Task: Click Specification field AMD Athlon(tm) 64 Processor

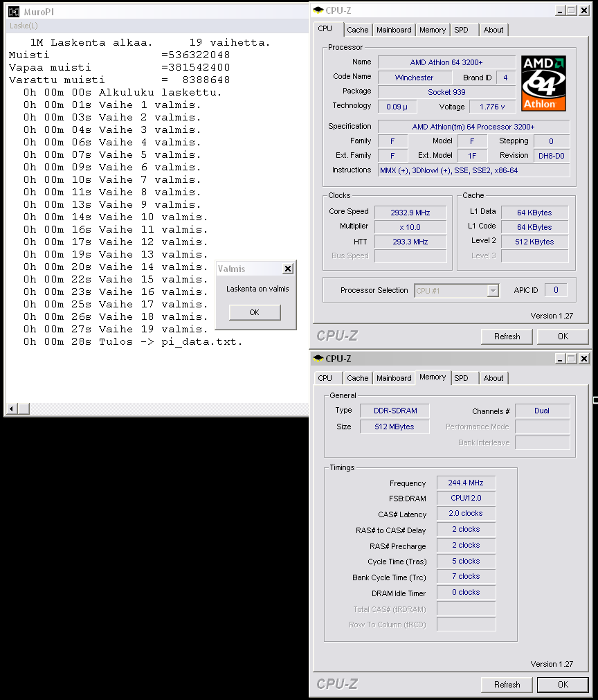Action: 474,127
